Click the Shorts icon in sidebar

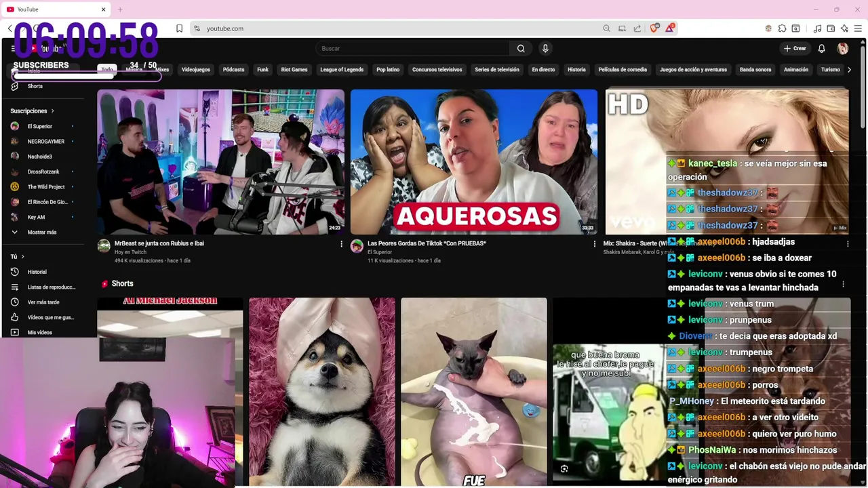(15, 86)
